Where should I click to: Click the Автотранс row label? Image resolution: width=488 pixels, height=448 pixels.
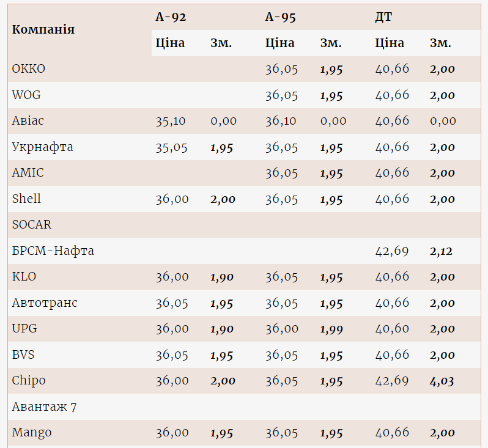[45, 303]
